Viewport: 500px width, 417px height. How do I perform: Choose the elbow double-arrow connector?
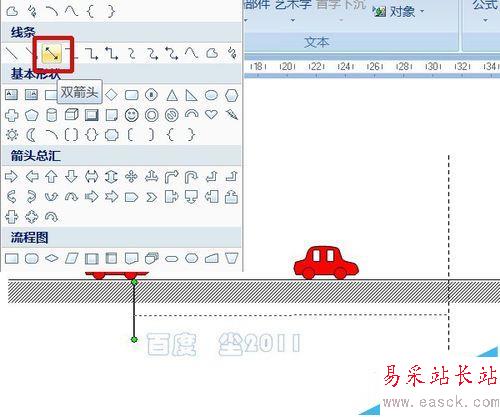point(112,53)
